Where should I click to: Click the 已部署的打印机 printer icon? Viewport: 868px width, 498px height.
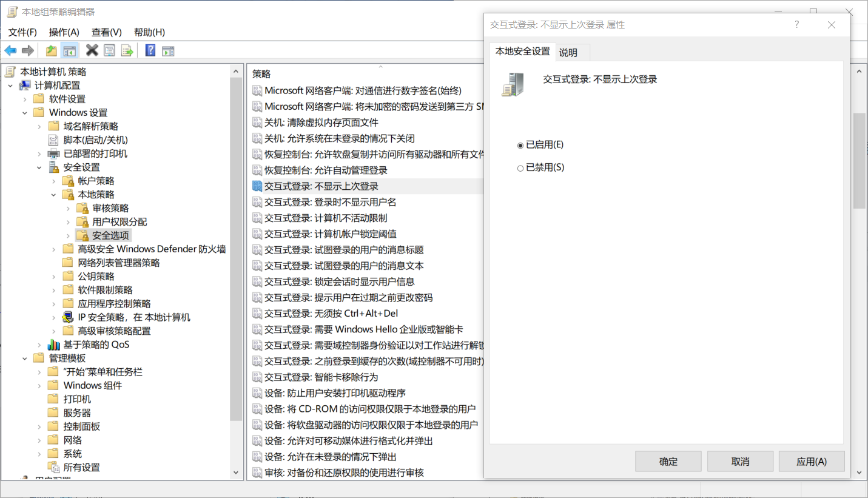[55, 153]
